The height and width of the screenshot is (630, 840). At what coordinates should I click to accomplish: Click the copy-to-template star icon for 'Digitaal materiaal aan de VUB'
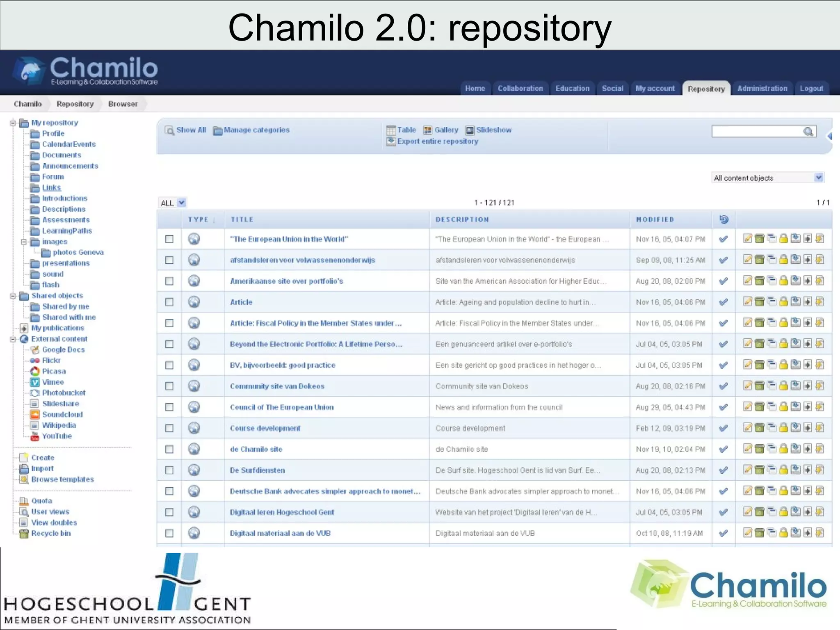[x=819, y=533]
